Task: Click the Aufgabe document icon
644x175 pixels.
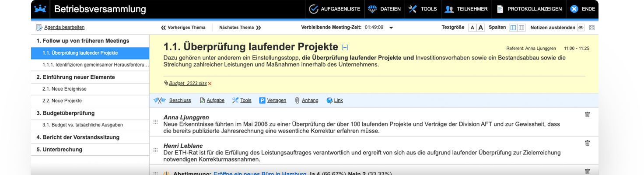Action: (x=202, y=100)
